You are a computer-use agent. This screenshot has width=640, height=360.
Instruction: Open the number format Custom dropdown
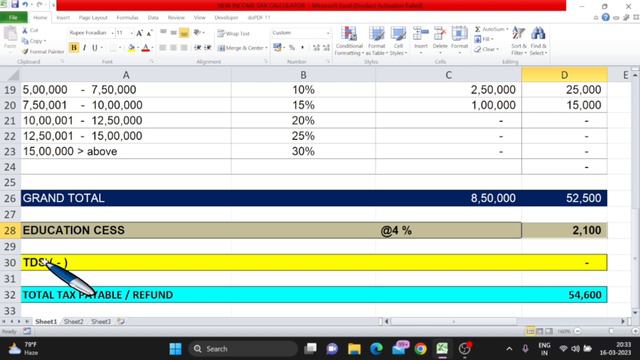328,33
